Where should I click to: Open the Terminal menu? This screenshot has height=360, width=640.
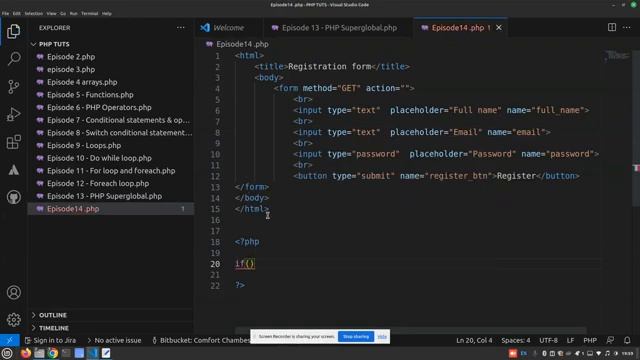89,13
